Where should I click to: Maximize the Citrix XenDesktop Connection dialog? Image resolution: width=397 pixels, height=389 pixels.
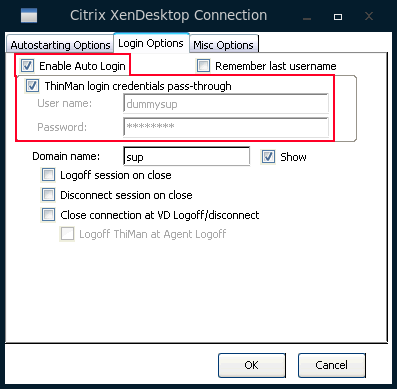(x=338, y=17)
